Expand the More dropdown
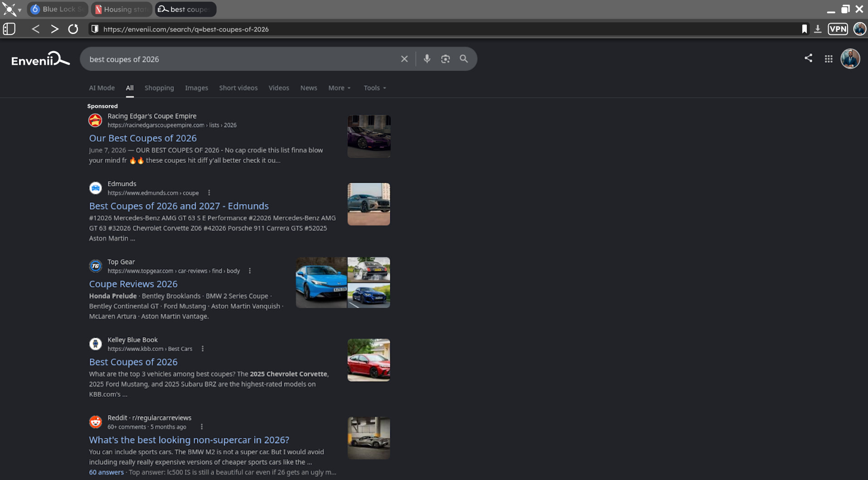Viewport: 868px width, 480px height. tap(339, 88)
